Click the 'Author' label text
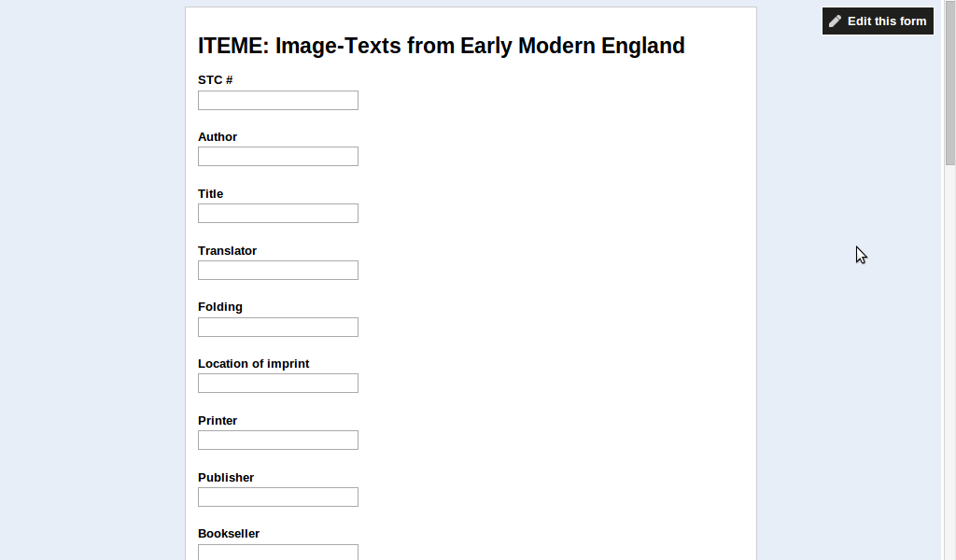 pos(218,137)
